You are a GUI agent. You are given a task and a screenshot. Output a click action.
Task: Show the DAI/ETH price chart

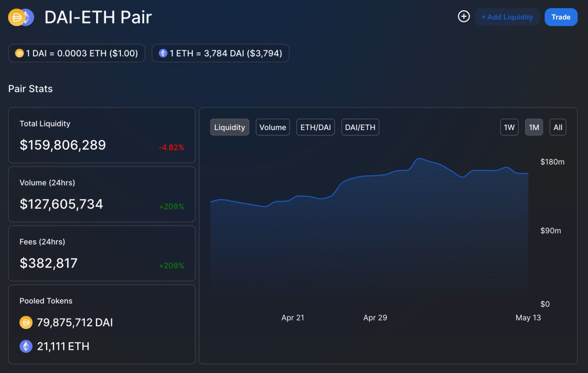[x=360, y=127]
